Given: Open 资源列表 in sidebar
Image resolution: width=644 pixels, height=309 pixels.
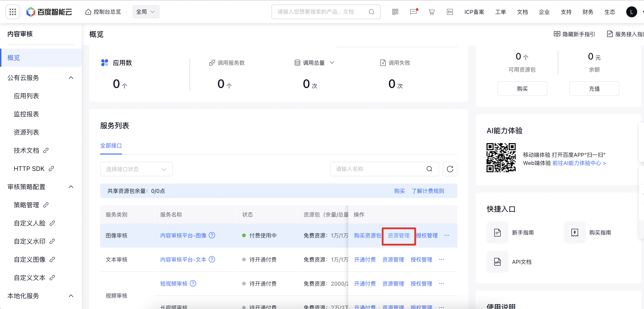Looking at the screenshot, I should pyautogui.click(x=26, y=132).
